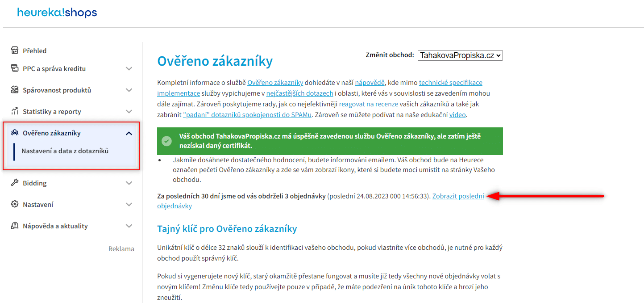
Task: Click the Nápověda a aktuality help icon
Action: tap(15, 226)
